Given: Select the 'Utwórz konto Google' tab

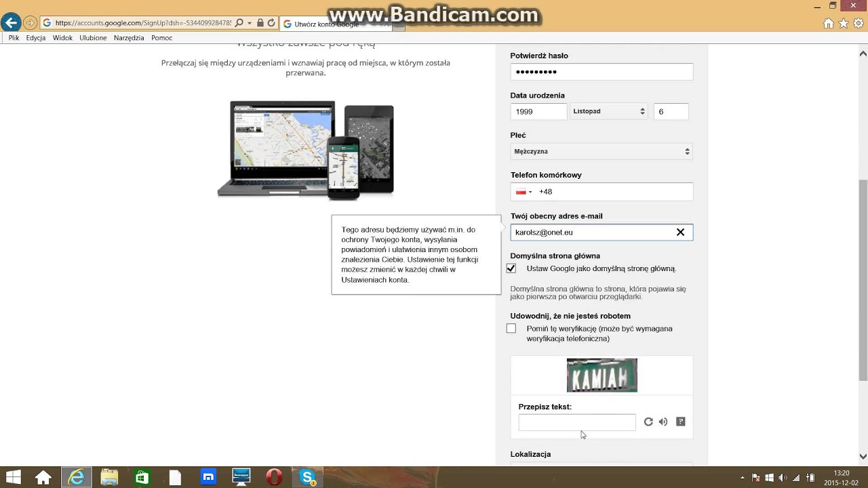Looking at the screenshot, I should 335,24.
